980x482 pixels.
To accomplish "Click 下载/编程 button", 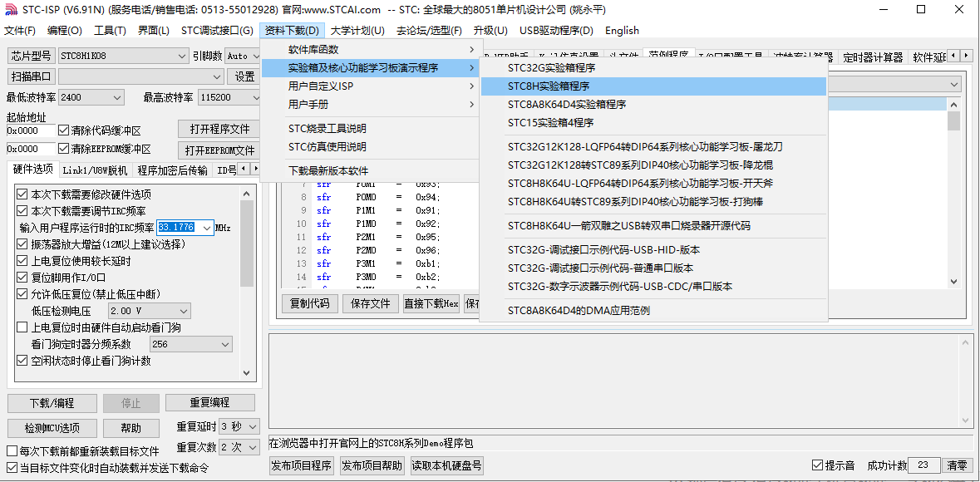I will [x=52, y=403].
